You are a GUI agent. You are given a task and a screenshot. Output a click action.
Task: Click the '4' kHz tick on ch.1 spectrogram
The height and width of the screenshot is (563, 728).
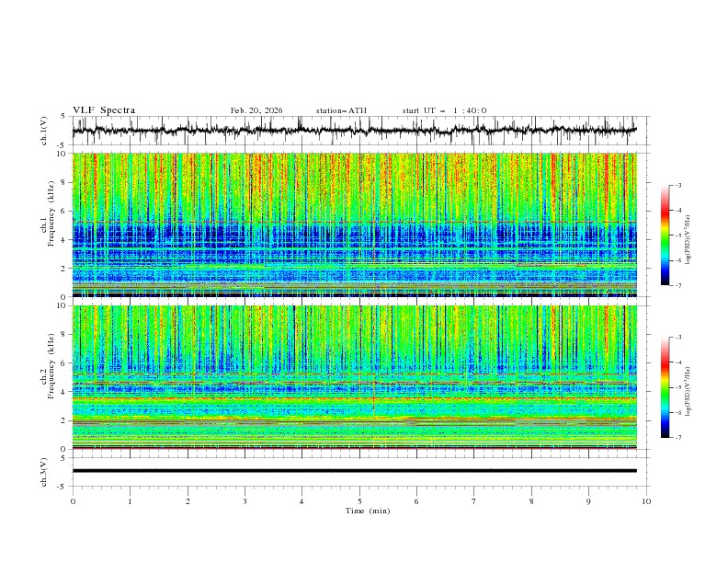click(x=64, y=240)
